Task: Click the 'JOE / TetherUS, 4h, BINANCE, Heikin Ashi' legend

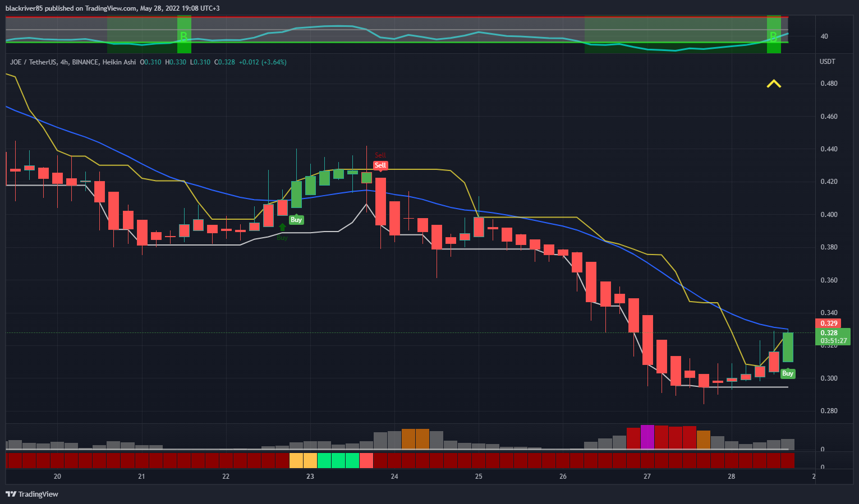Action: click(73, 62)
